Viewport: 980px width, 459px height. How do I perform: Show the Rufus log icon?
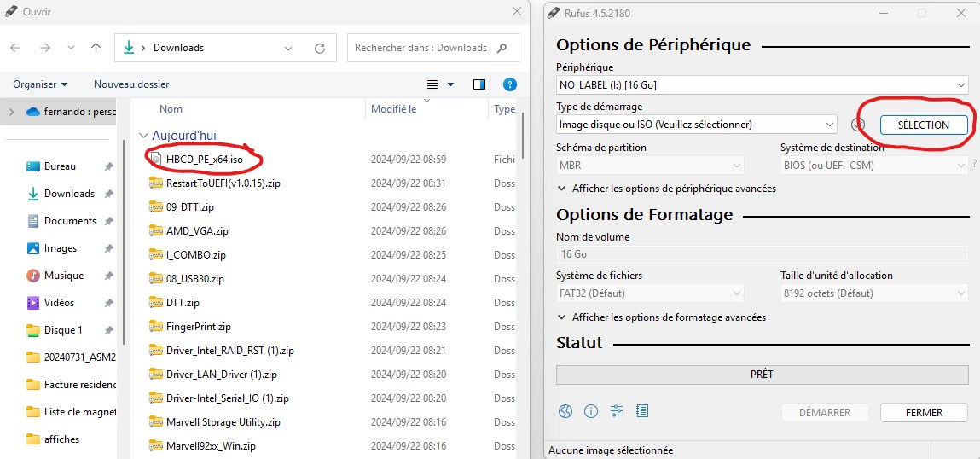click(642, 411)
